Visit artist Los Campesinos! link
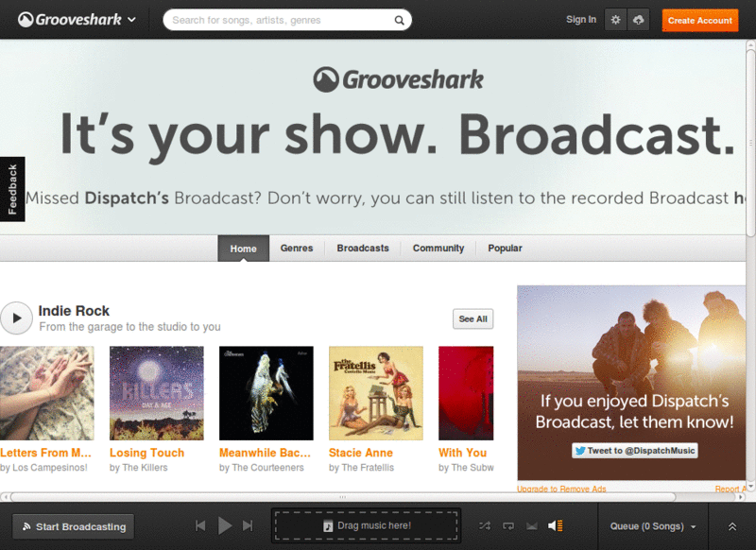Screen dimensions: 756x550 50,468
